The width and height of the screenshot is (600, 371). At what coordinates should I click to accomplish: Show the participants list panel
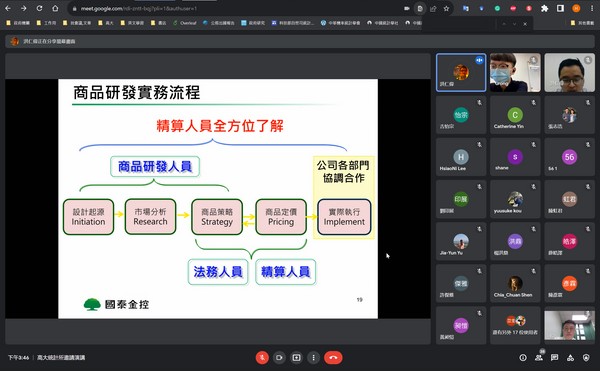click(539, 358)
